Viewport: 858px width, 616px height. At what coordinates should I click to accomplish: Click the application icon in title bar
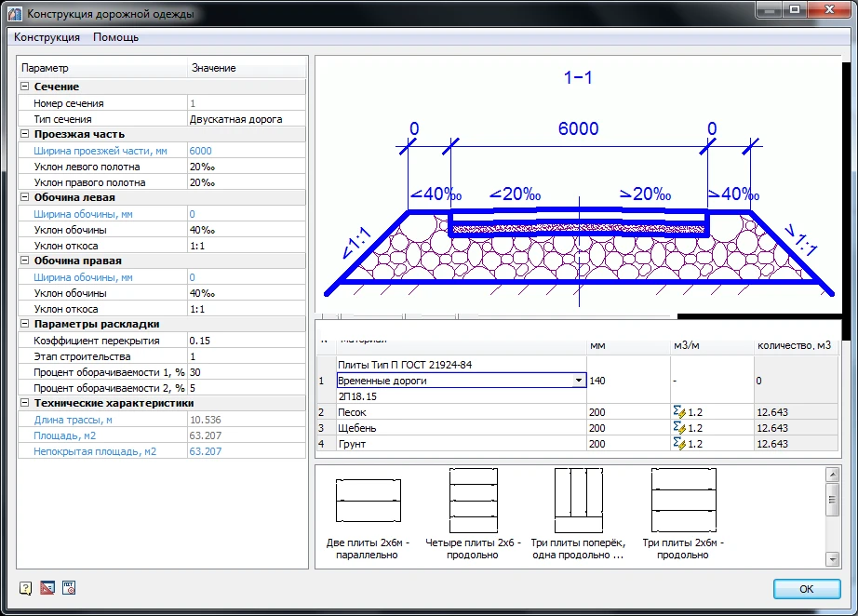click(15, 14)
